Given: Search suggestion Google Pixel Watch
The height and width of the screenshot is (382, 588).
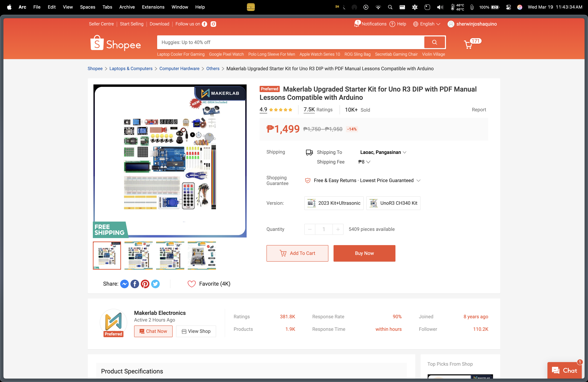Looking at the screenshot, I should click(x=226, y=54).
